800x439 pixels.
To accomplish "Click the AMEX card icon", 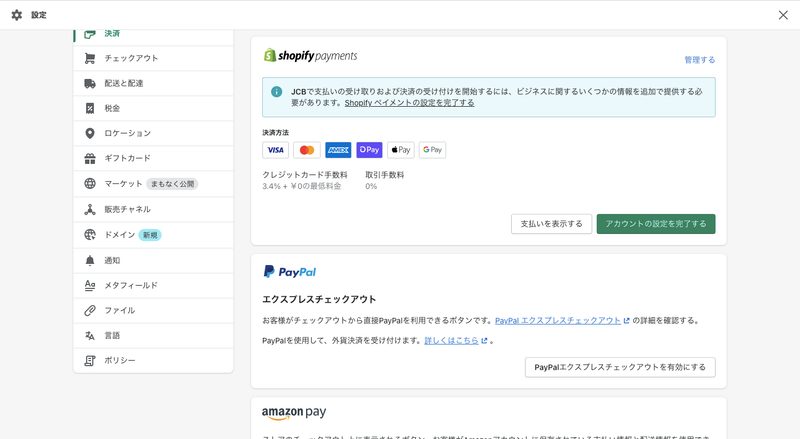I will (338, 150).
